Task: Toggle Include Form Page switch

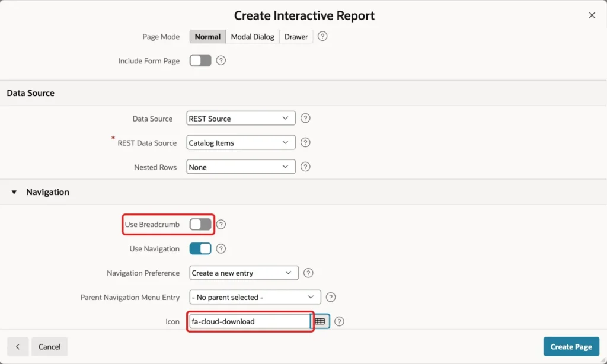Action: tap(200, 60)
